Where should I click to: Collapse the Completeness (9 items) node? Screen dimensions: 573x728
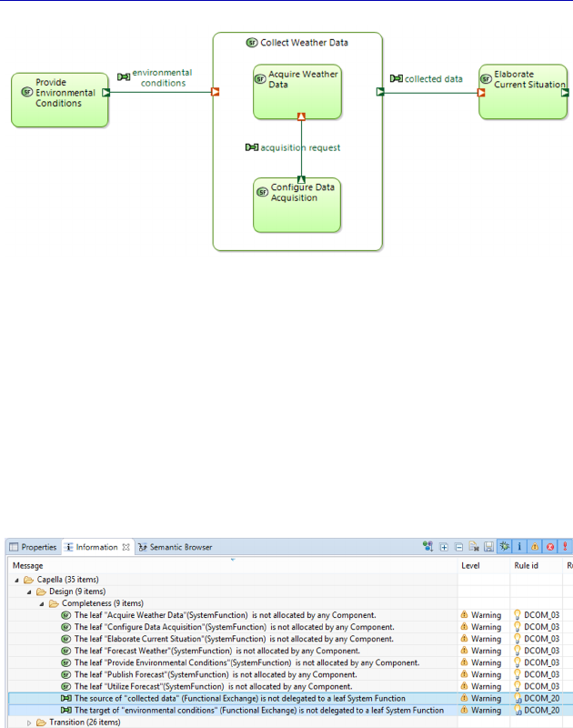41,603
